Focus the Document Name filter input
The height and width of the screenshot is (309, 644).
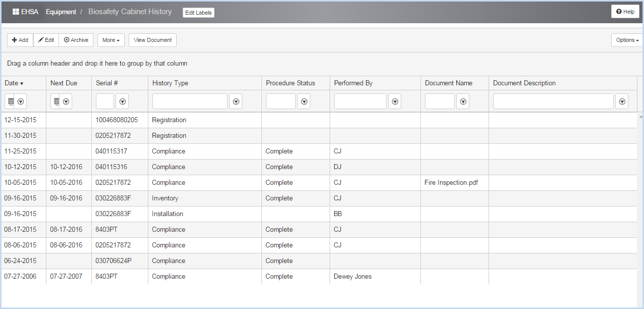(x=440, y=101)
